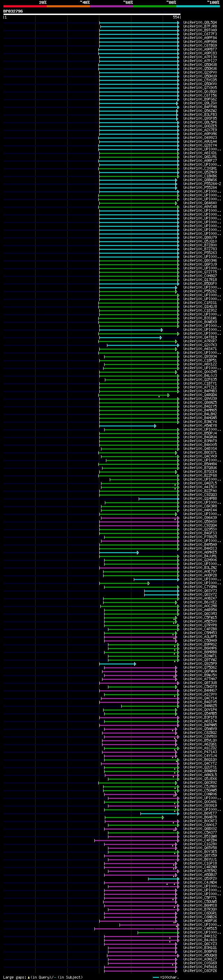Viewport: 223px width, 980px height.
Task: Open the UniRef100_Q584S0 entry
Action: 200,521
